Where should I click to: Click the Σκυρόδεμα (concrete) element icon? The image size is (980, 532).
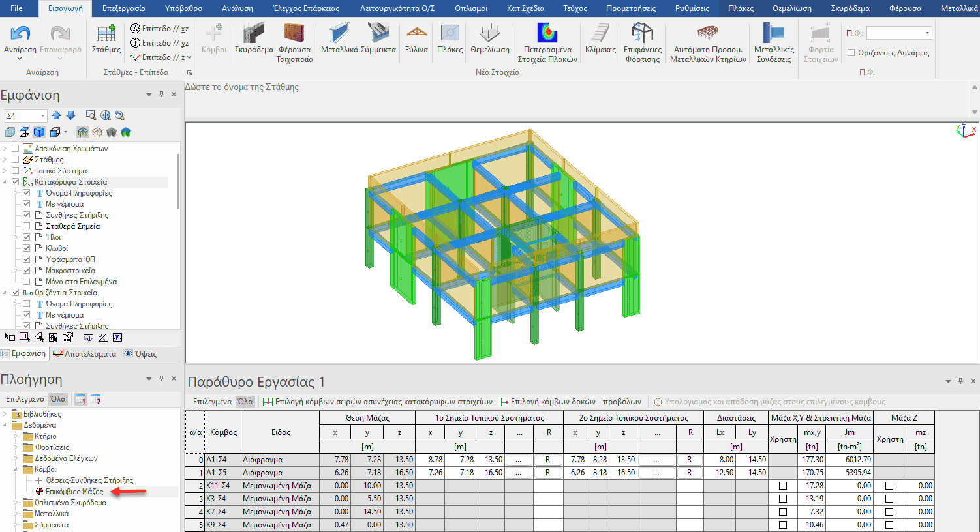coord(253,34)
